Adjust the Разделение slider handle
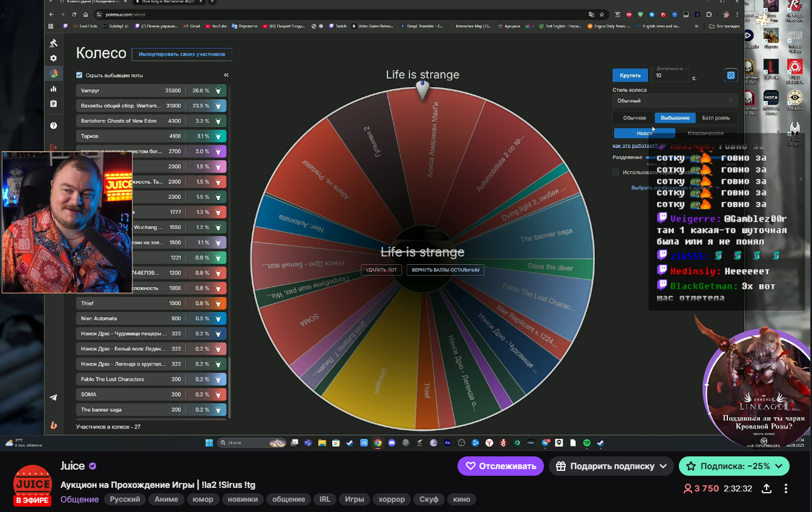812x512 pixels. point(649,157)
